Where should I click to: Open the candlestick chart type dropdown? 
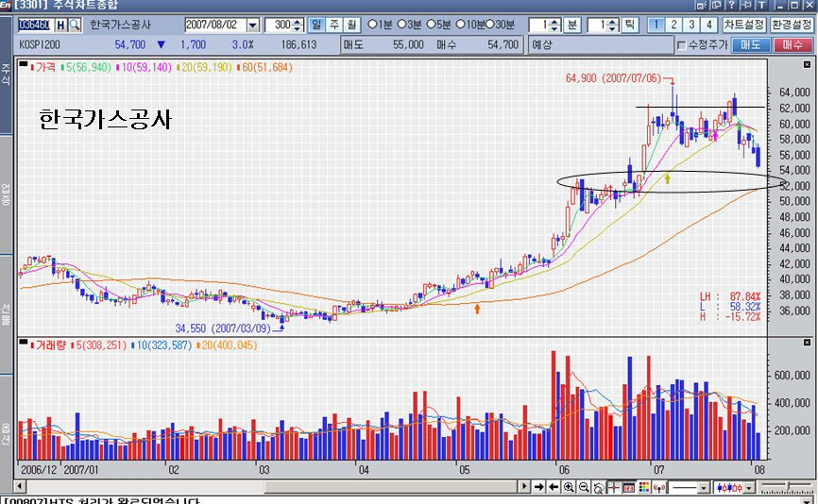click(x=749, y=488)
